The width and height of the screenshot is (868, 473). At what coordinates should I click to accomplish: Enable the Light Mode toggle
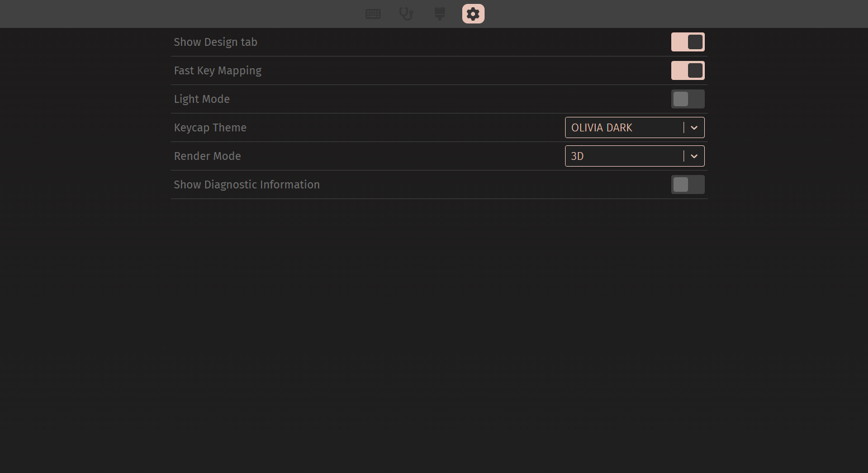687,99
